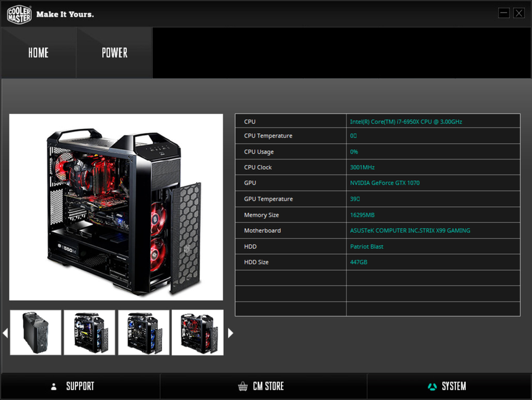The image size is (532, 400).
Task: Click the CPU Clock 3001MHz value
Action: pyautogui.click(x=362, y=167)
